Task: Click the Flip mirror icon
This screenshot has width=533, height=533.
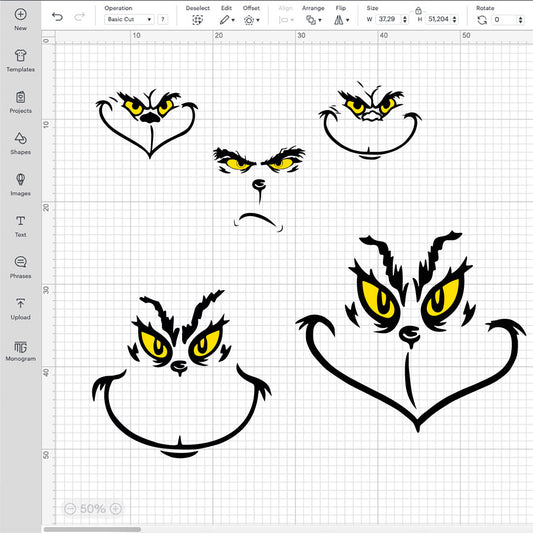Action: 339,20
